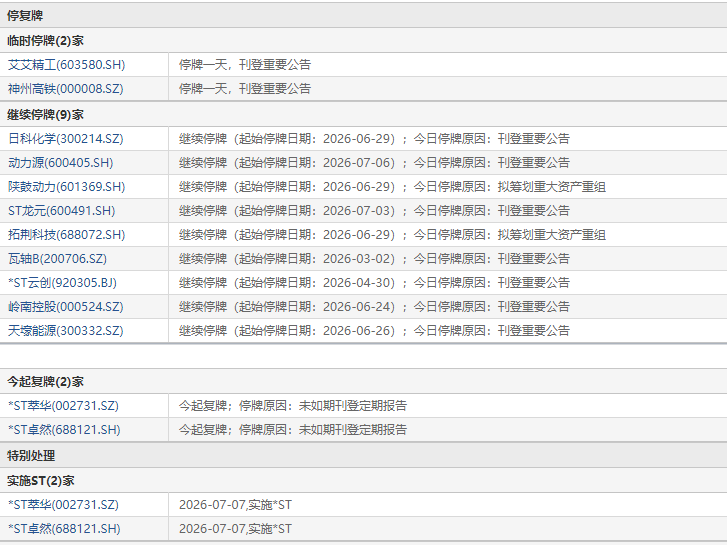Click *ST萃华 resumption reason 未如期刊登定期报告
This screenshot has width=727, height=545.
293,406
